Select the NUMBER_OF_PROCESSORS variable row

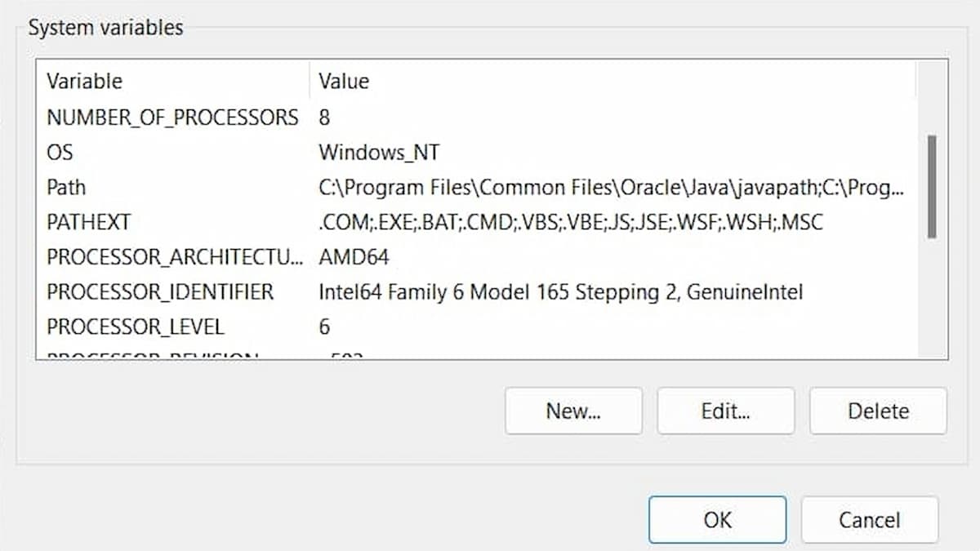(x=171, y=117)
